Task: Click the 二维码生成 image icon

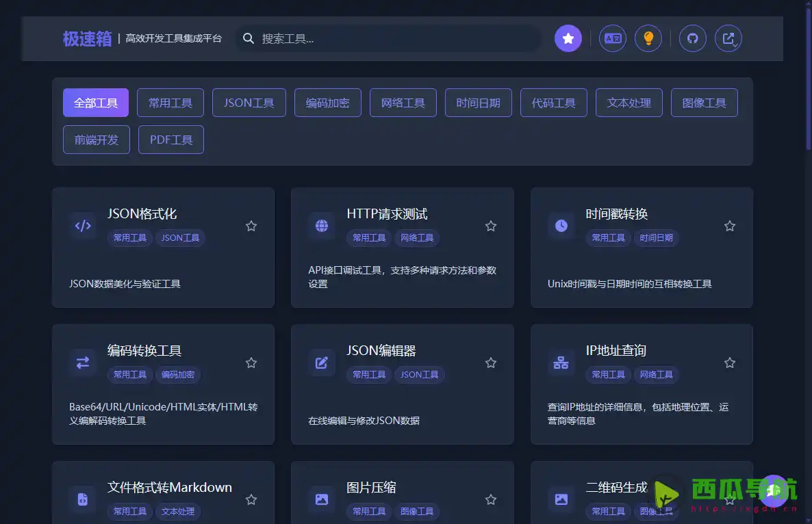Action: tap(561, 499)
